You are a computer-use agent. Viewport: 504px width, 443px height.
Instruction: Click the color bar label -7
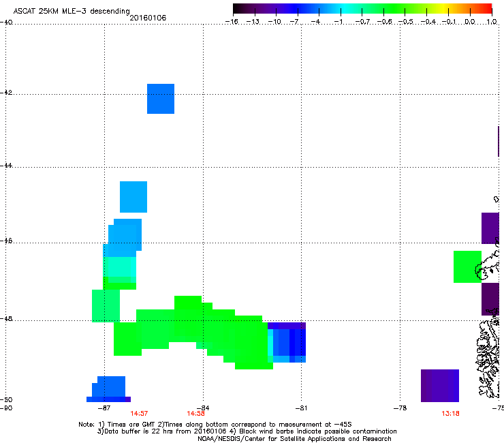click(x=294, y=22)
